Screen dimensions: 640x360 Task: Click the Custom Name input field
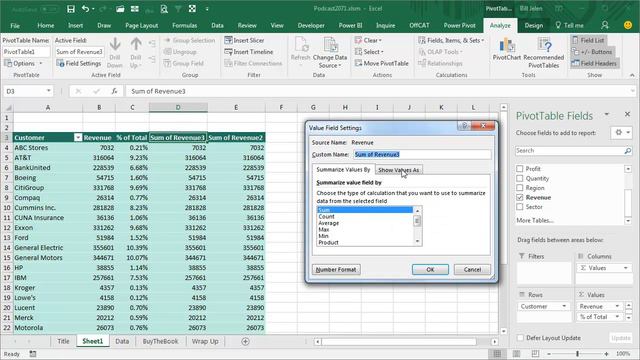pos(422,154)
